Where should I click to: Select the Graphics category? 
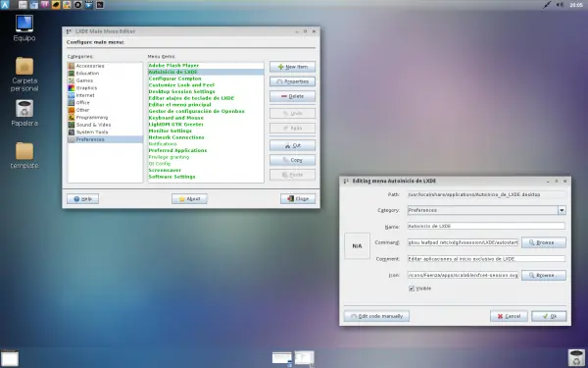[x=105, y=88]
